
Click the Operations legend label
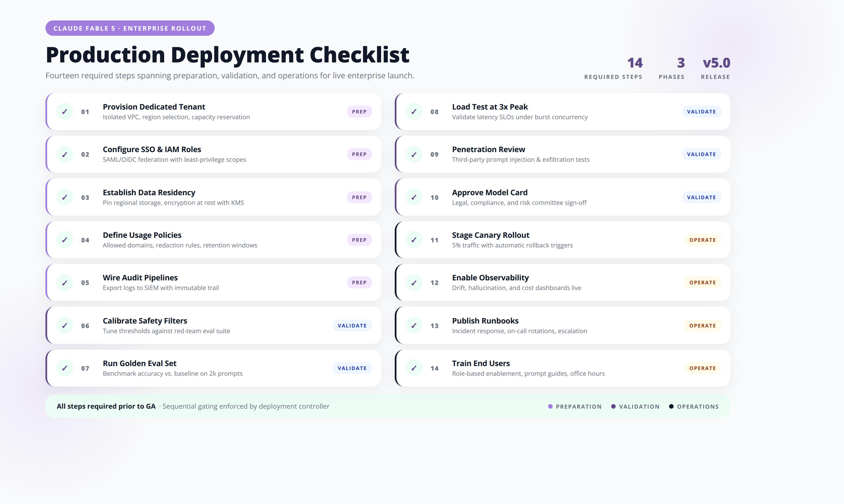(x=697, y=407)
